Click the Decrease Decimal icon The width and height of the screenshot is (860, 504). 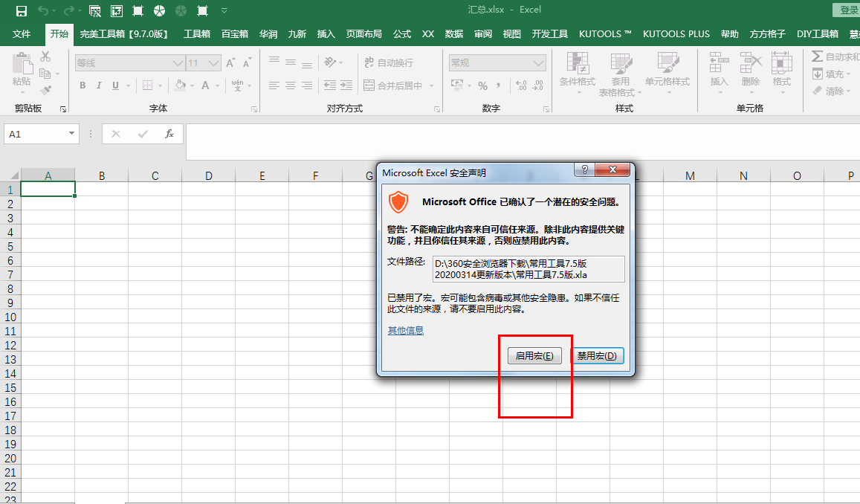tap(538, 85)
